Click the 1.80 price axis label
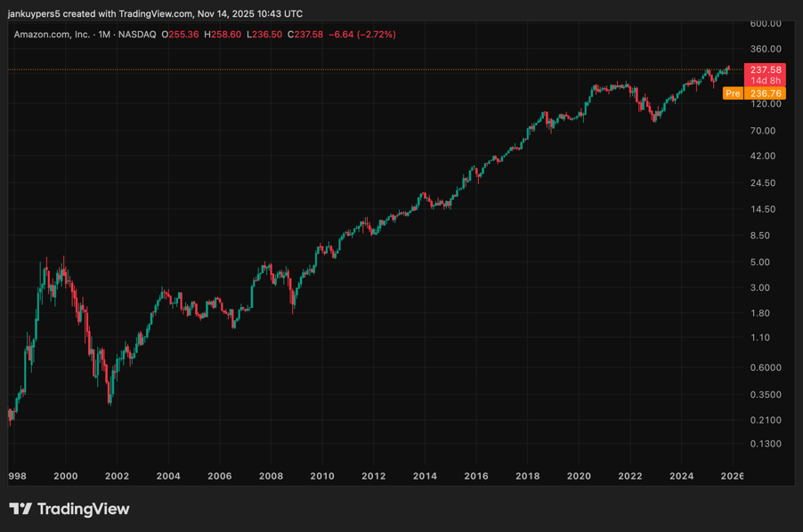This screenshot has height=532, width=803. 760,313
